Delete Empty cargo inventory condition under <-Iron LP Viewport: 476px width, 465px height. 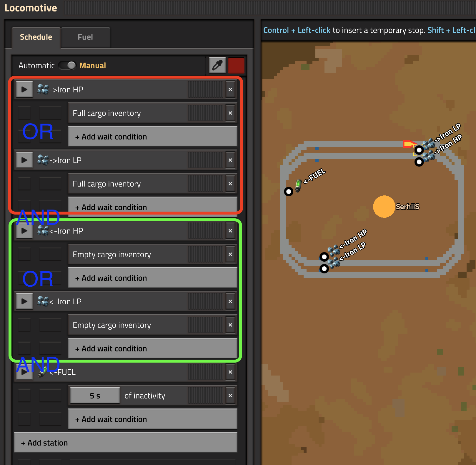(230, 325)
